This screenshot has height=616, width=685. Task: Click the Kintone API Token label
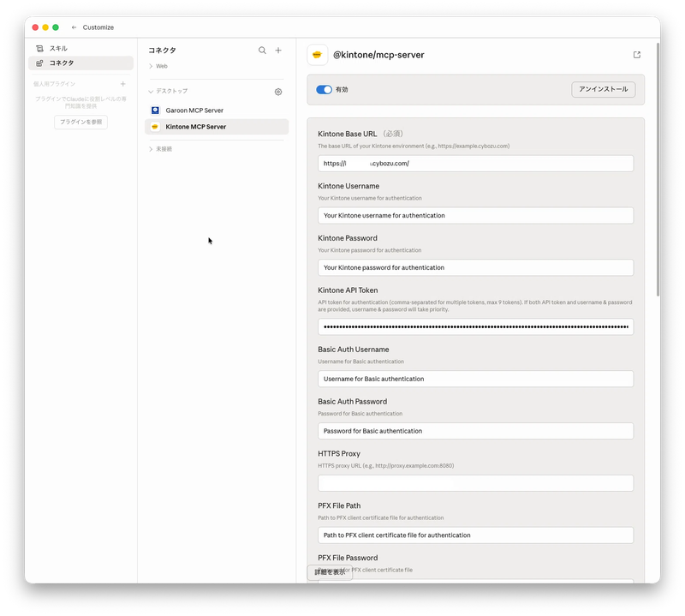pos(348,290)
